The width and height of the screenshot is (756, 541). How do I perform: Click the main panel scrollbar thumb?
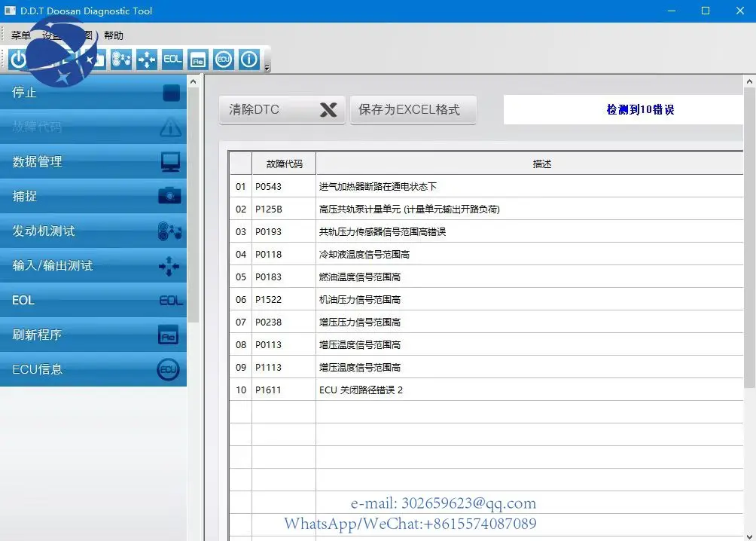pyautogui.click(x=749, y=238)
